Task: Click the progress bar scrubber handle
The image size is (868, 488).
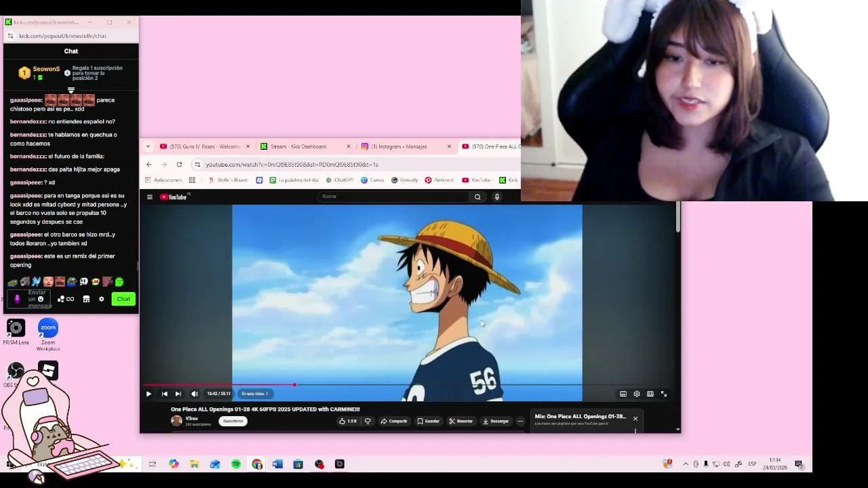Action: coord(295,385)
